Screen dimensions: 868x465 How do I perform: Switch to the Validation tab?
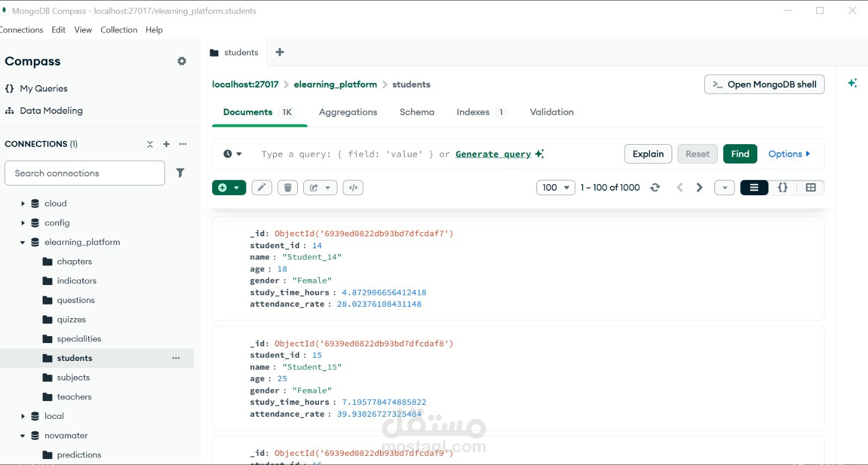552,112
